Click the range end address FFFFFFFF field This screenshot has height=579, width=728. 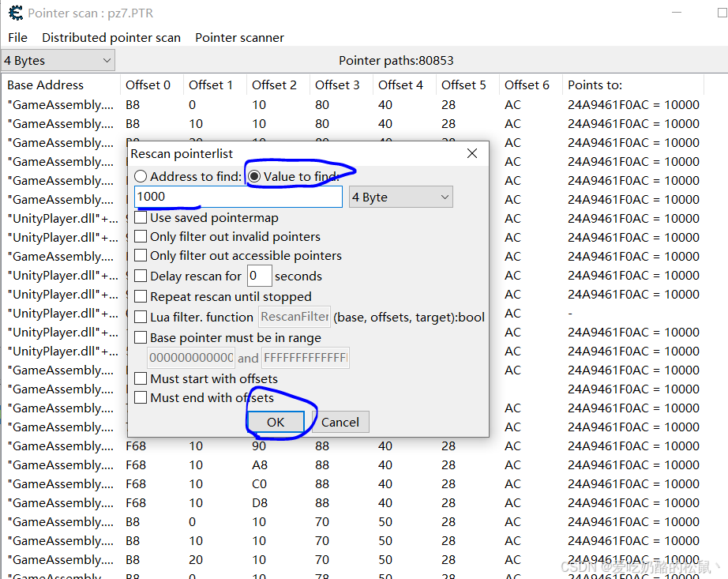click(x=305, y=358)
